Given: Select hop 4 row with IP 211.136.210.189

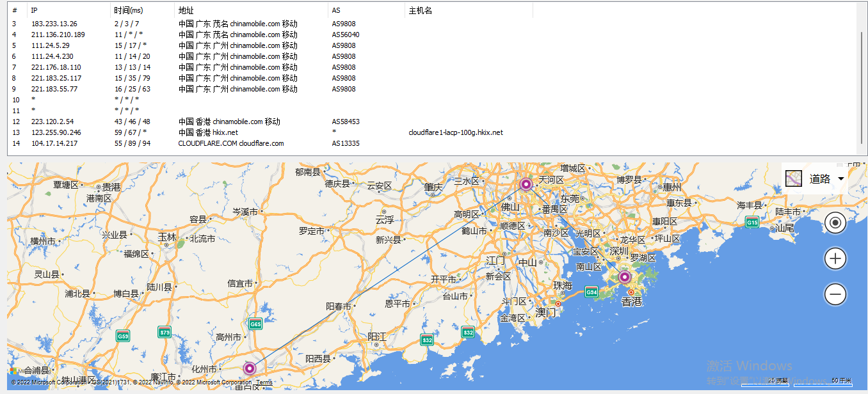Looking at the screenshot, I should click(432, 35).
